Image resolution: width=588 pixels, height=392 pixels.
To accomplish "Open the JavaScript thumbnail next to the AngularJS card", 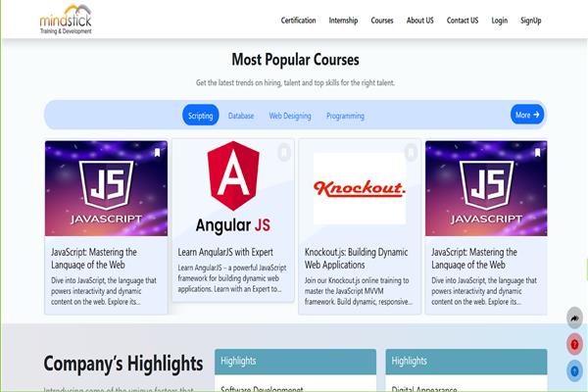I will pos(106,188).
